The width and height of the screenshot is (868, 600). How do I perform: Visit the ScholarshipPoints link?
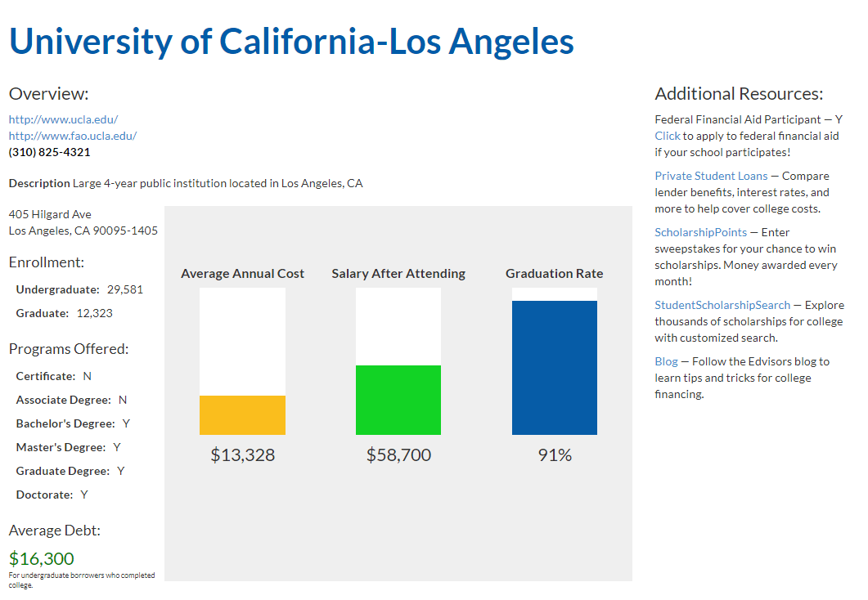[x=700, y=232]
